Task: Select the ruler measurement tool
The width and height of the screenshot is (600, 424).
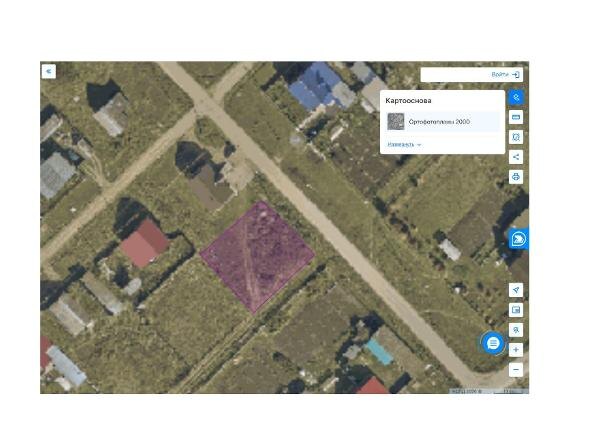Action: (x=516, y=117)
